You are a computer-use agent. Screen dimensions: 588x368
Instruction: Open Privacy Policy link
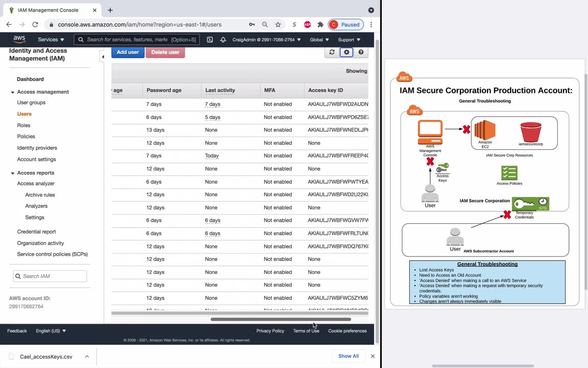[x=270, y=331]
